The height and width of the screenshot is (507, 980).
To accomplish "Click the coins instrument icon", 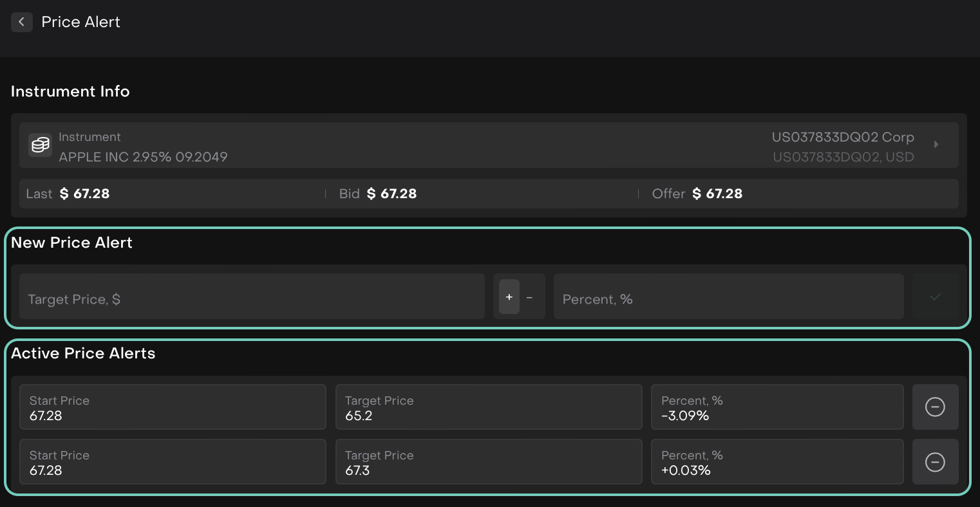I will (41, 145).
